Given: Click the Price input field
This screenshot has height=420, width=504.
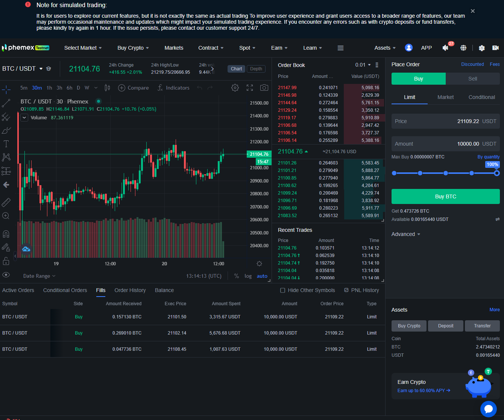Looking at the screenshot, I should point(446,121).
